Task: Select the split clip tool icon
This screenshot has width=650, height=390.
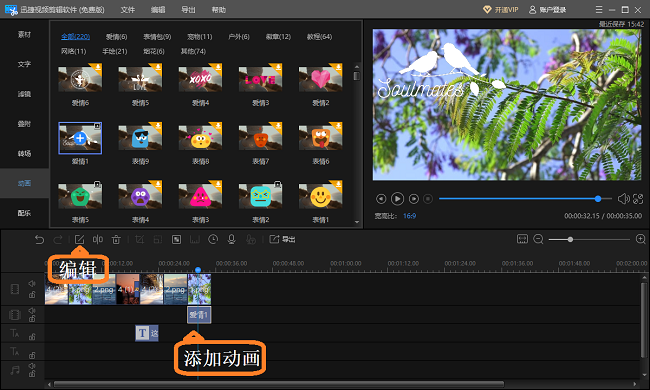Action: (98, 239)
